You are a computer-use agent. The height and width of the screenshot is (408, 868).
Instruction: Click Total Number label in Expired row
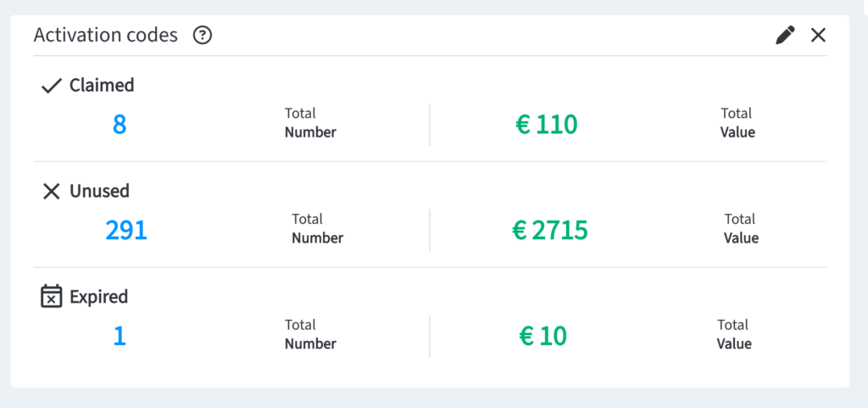point(310,334)
